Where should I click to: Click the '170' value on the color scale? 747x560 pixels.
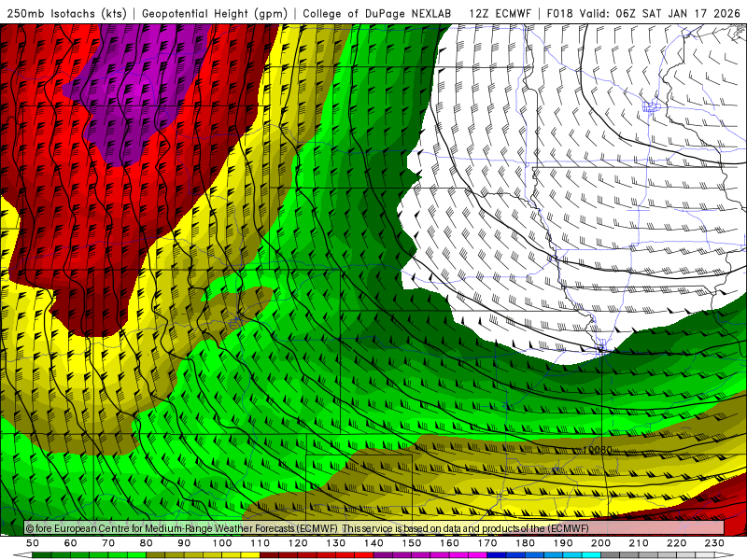click(487, 543)
